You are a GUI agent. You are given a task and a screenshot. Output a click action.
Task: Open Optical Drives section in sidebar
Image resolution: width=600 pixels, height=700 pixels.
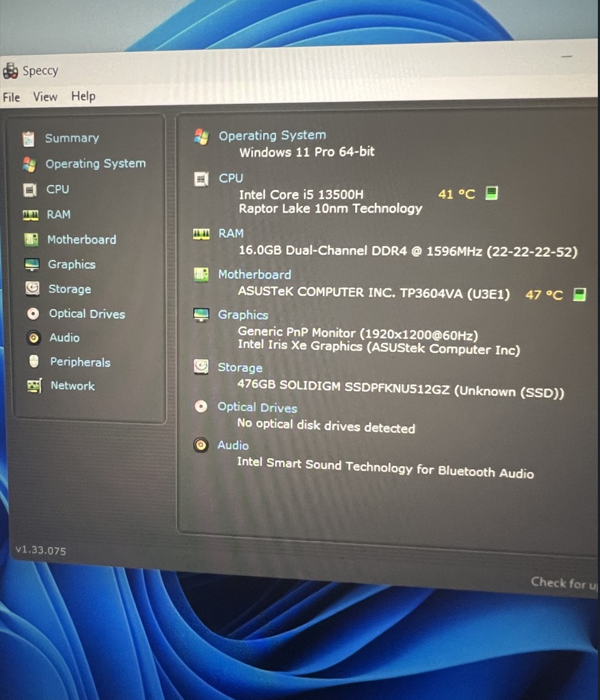click(x=87, y=314)
